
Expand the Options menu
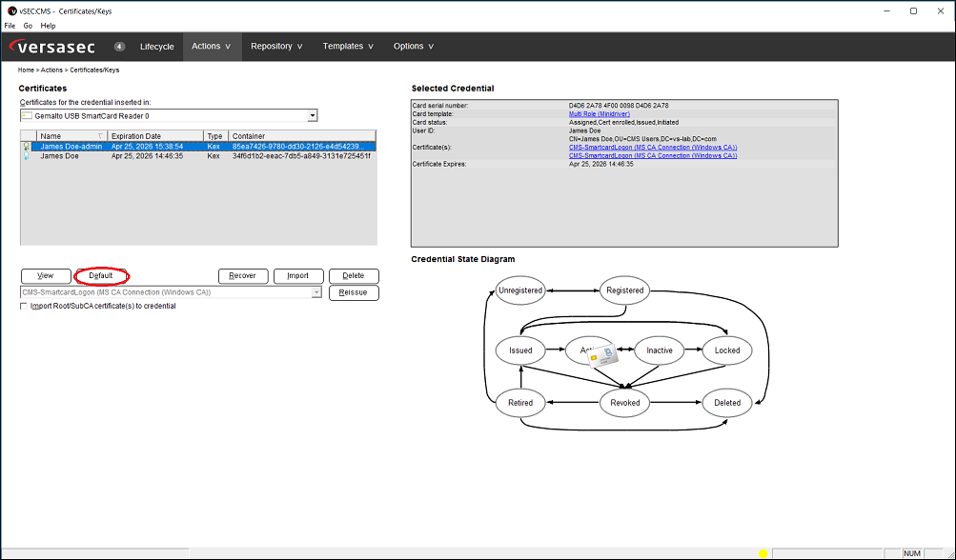[414, 47]
